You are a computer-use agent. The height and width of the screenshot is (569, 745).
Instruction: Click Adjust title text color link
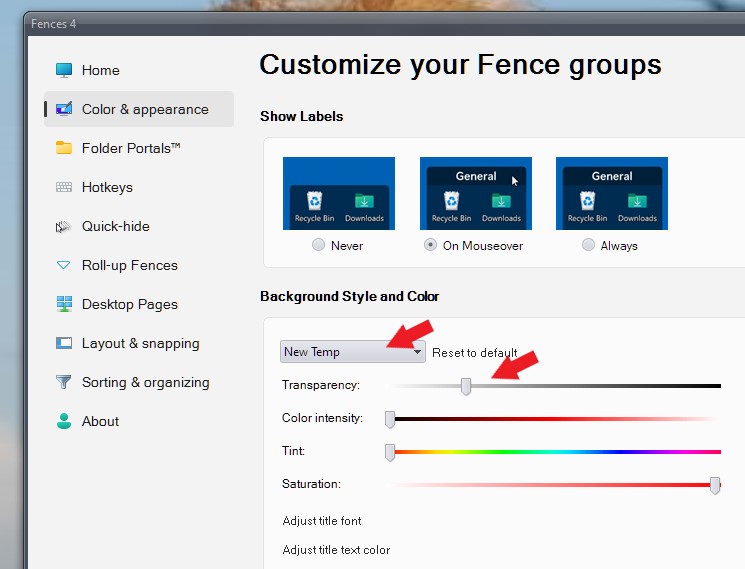[x=336, y=550]
